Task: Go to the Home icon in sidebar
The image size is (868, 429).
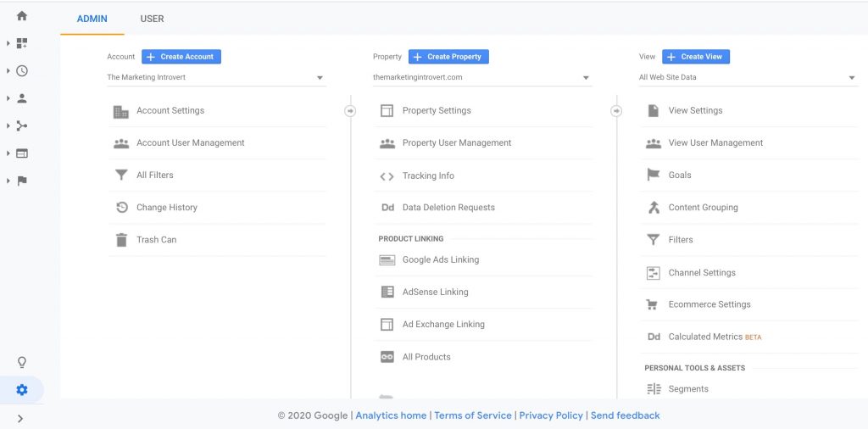Action: (x=21, y=16)
